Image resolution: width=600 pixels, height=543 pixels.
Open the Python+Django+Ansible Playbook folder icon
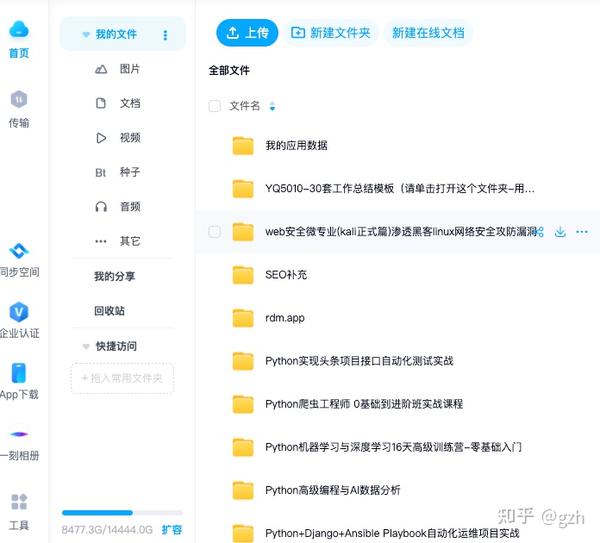point(243,533)
